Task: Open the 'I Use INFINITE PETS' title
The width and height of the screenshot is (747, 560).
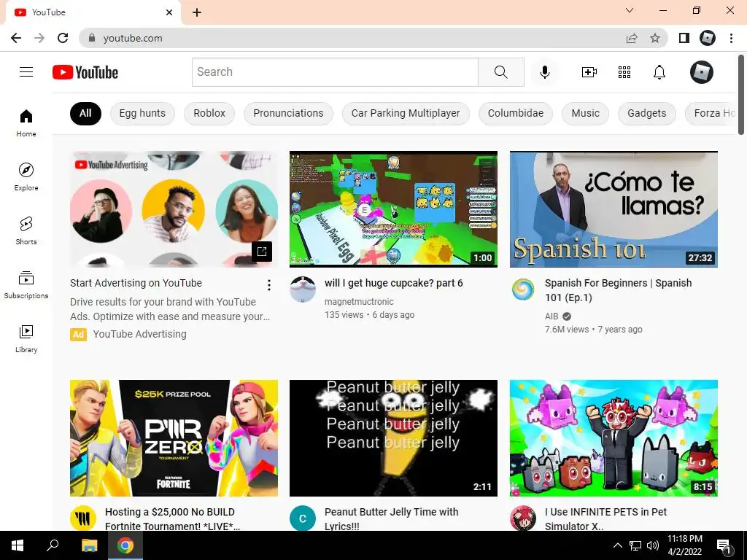Action: (x=605, y=518)
